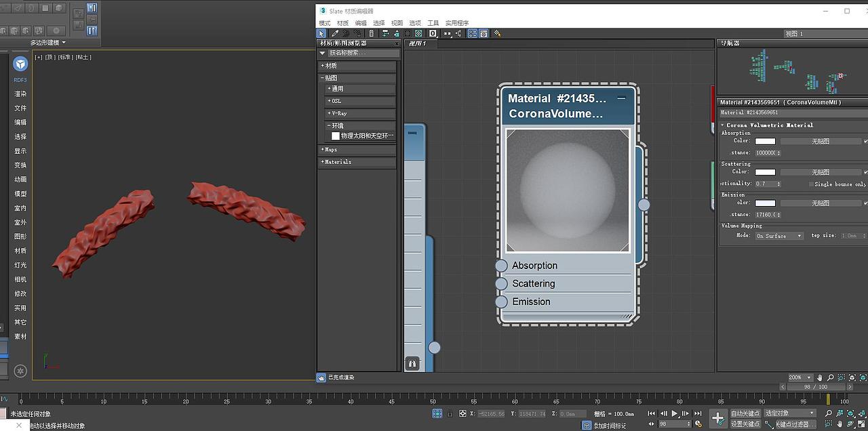Open the 选定对象 key filter dropdown
This screenshot has width=868, height=431.
(790, 413)
